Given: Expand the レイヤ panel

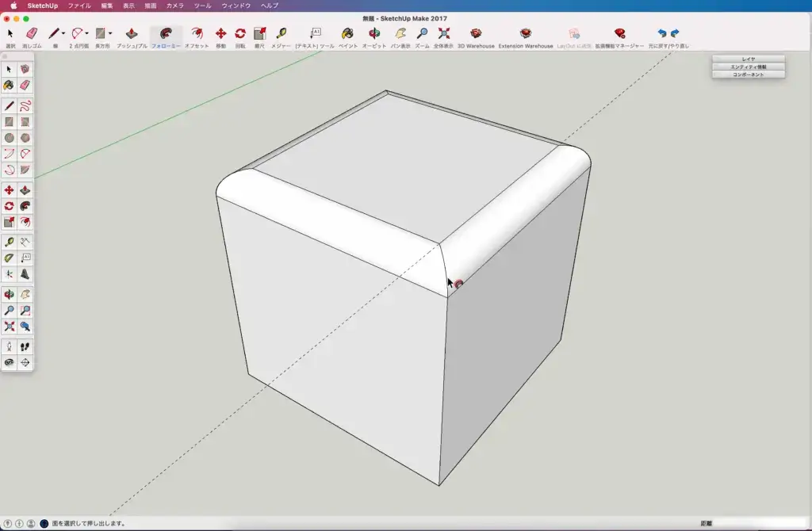Looking at the screenshot, I should [749, 59].
